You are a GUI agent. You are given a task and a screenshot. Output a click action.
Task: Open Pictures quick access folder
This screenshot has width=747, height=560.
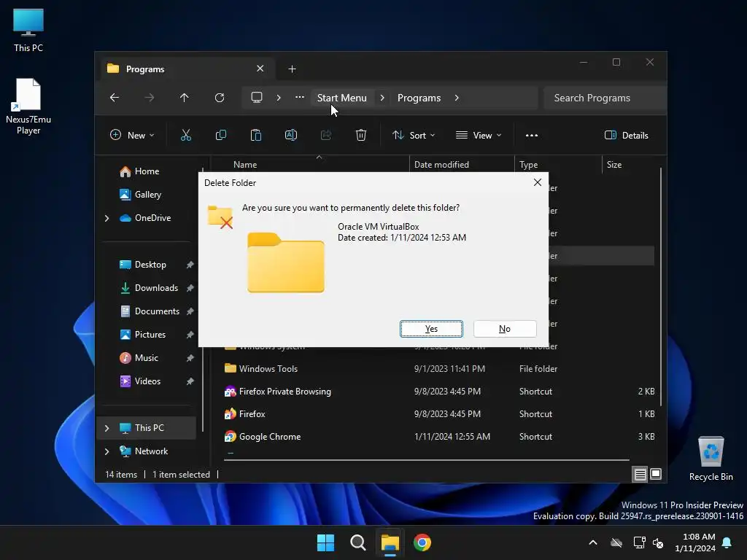pos(150,334)
